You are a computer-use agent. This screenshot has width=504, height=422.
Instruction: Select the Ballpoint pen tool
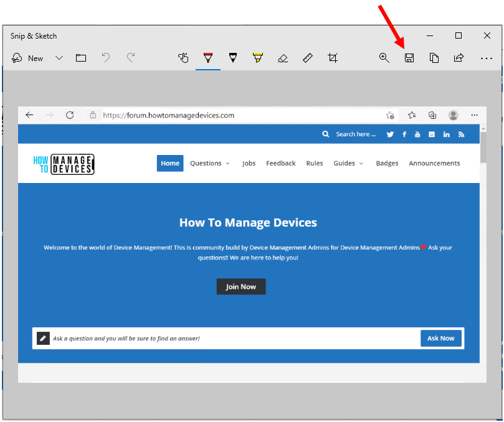208,58
